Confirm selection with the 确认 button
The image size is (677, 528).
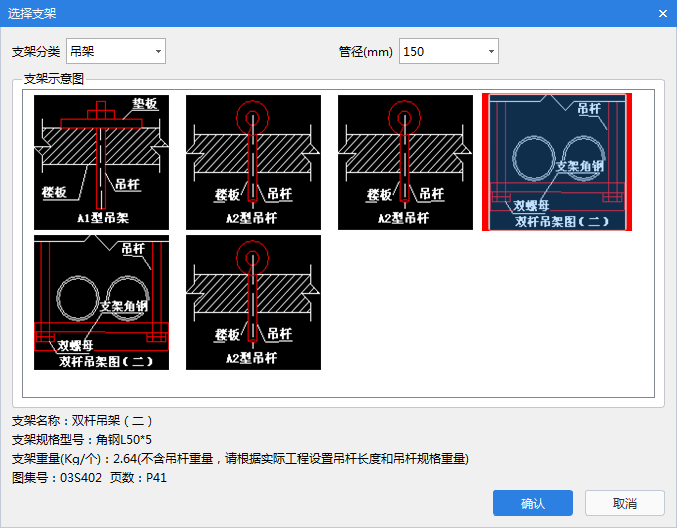[533, 503]
